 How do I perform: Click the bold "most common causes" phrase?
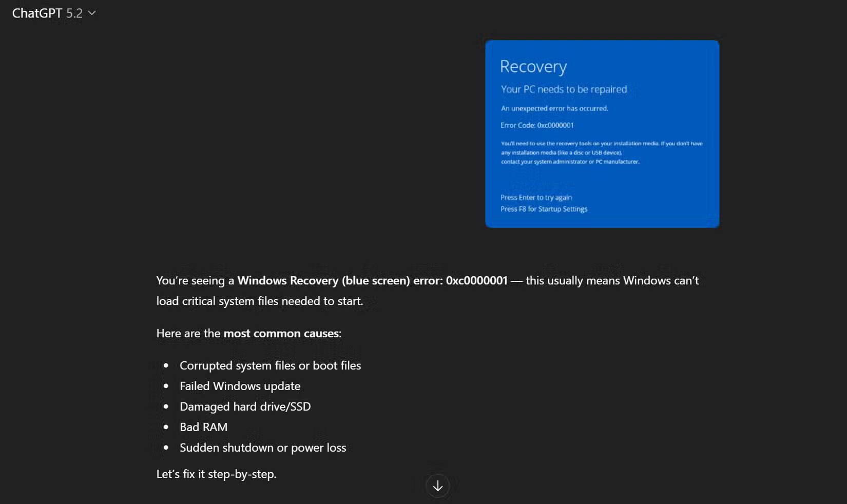pos(282,333)
